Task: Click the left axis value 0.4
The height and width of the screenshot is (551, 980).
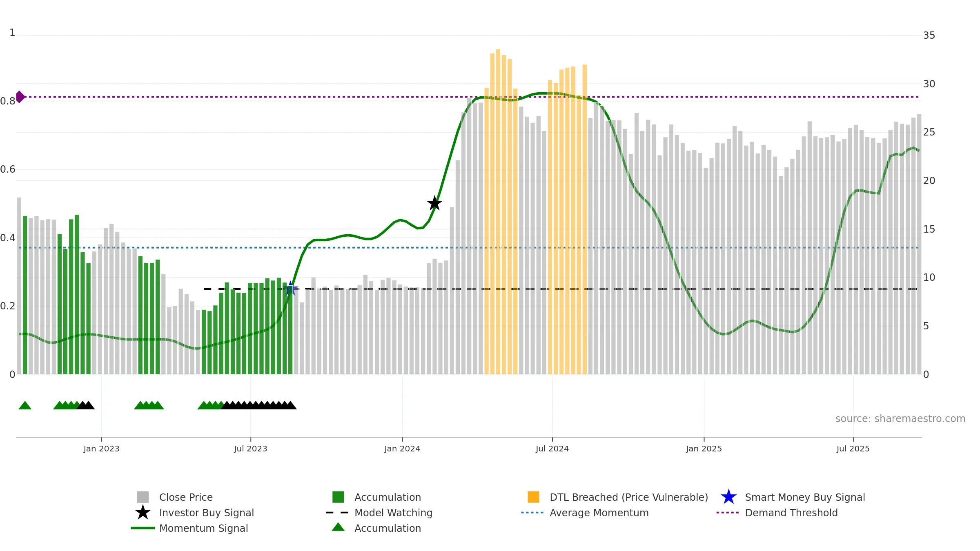Action: coord(8,238)
